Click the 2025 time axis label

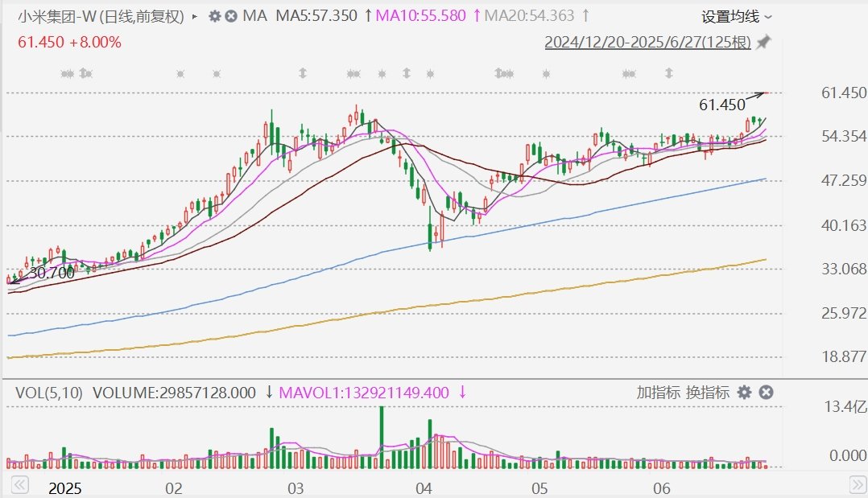tap(64, 488)
